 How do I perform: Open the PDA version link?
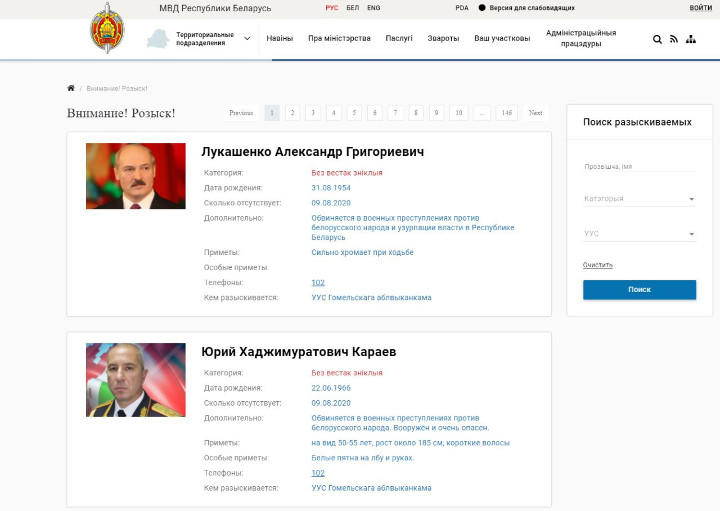pyautogui.click(x=462, y=8)
